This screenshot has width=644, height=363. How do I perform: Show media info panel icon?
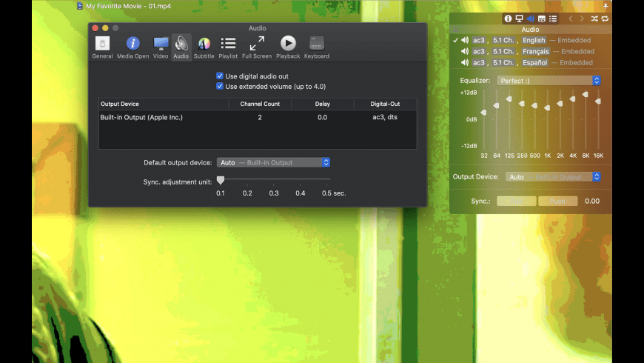(x=508, y=19)
